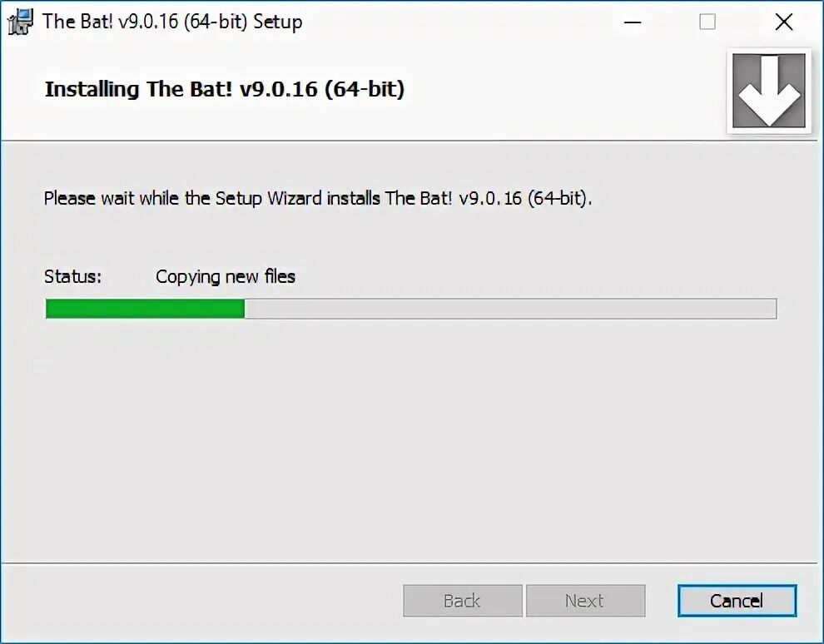824x644 pixels.
Task: Click the 'Copying new files' status text
Action: pos(226,277)
